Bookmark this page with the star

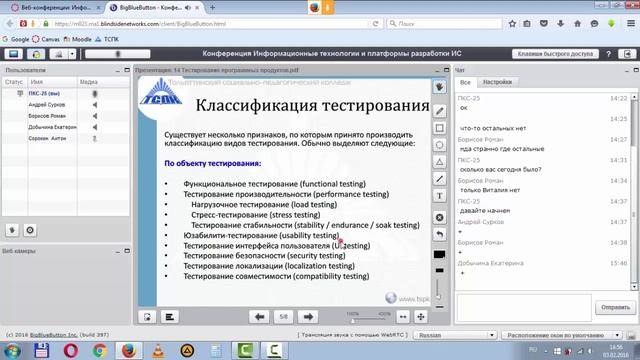(x=512, y=24)
